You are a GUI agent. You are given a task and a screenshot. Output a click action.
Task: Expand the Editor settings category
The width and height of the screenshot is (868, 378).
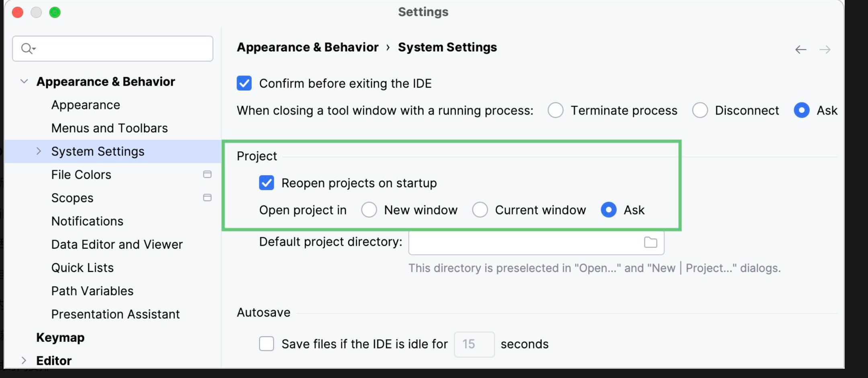tap(24, 360)
